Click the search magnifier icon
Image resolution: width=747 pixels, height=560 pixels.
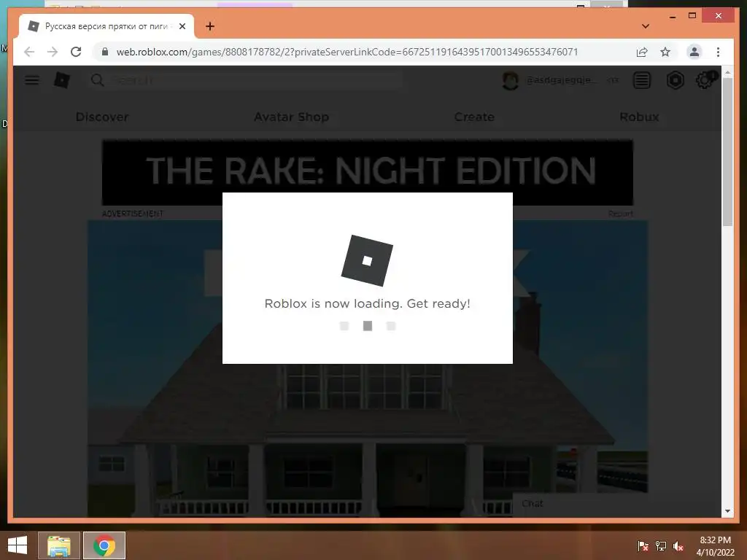tap(97, 80)
